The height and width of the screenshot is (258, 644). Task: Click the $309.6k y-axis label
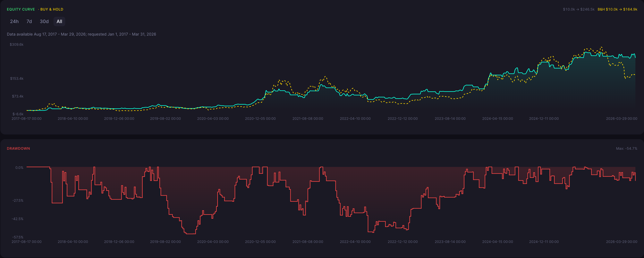click(16, 45)
